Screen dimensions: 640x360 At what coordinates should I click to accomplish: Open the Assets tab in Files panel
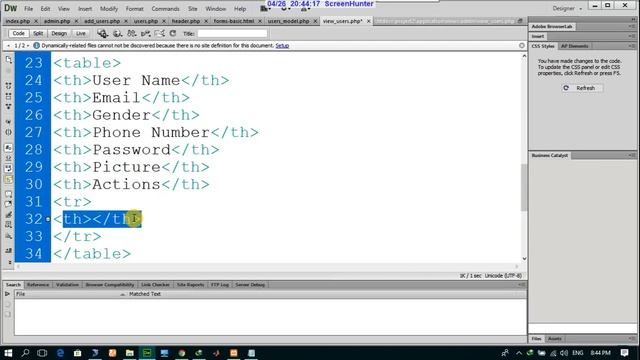click(554, 339)
